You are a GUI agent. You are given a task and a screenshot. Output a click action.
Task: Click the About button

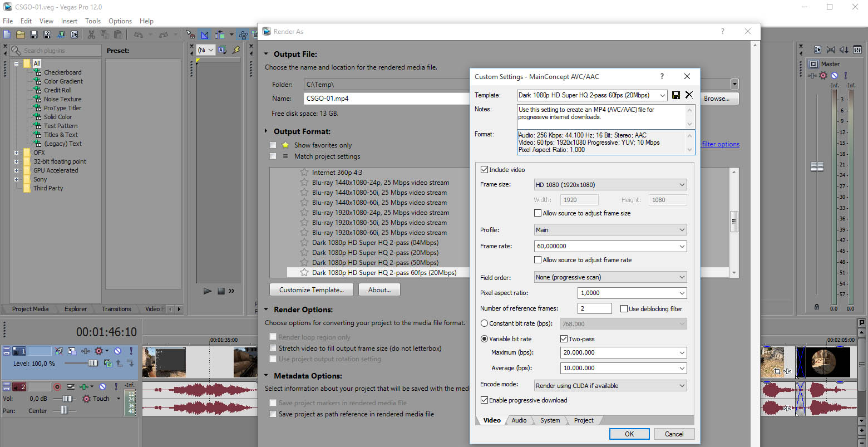click(x=379, y=290)
